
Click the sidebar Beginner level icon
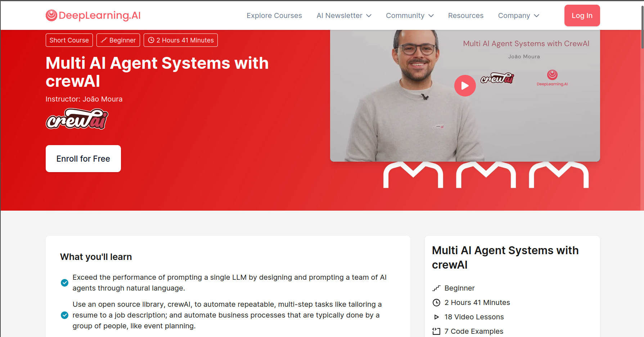[x=436, y=288]
